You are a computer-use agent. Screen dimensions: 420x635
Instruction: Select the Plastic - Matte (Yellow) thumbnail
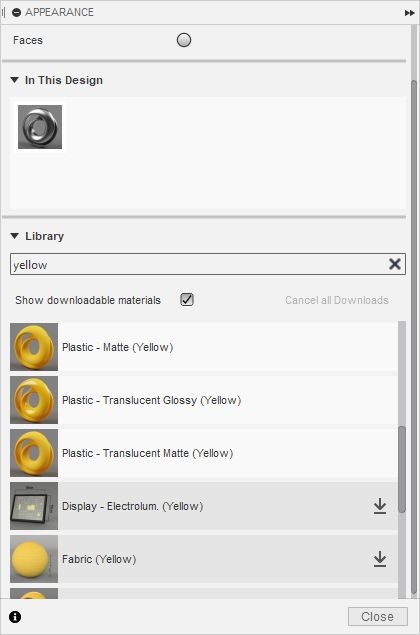[34, 347]
